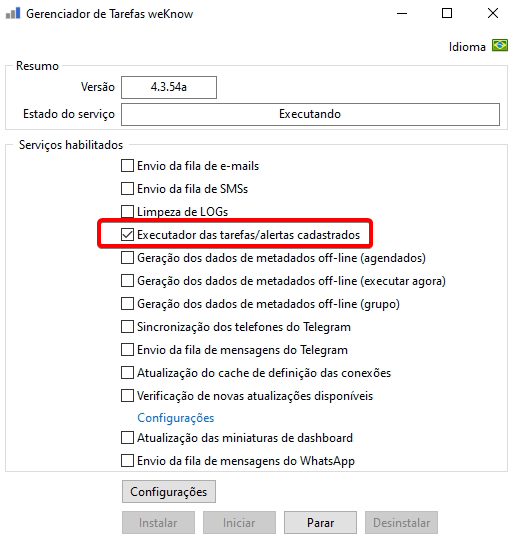Enable Sincronização dos telefones do Telegram
512x542 pixels.
pos(127,327)
